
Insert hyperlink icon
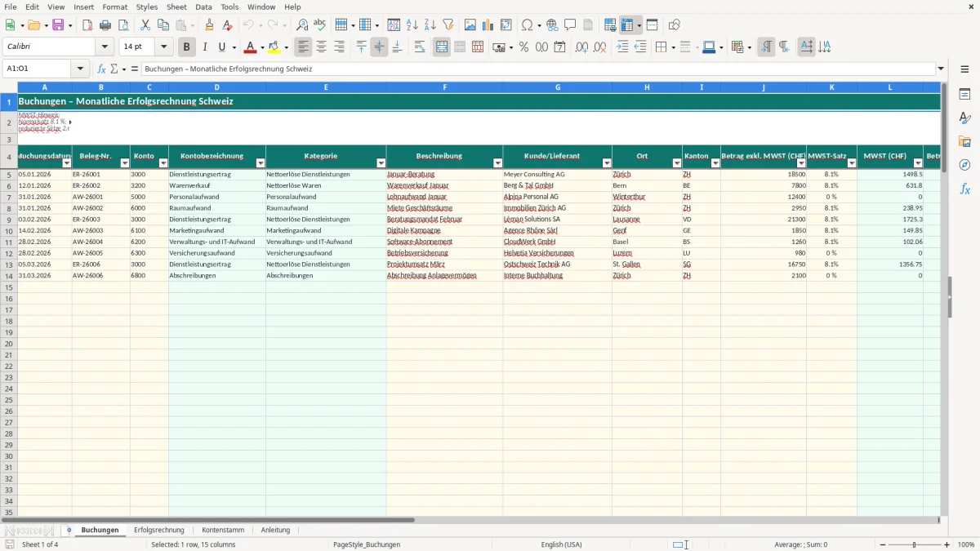coord(553,25)
